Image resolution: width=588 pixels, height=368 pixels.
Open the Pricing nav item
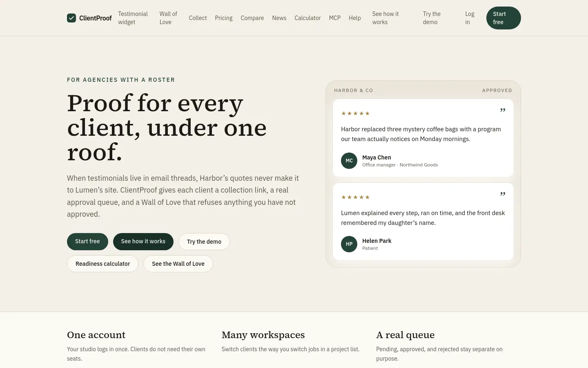224,18
